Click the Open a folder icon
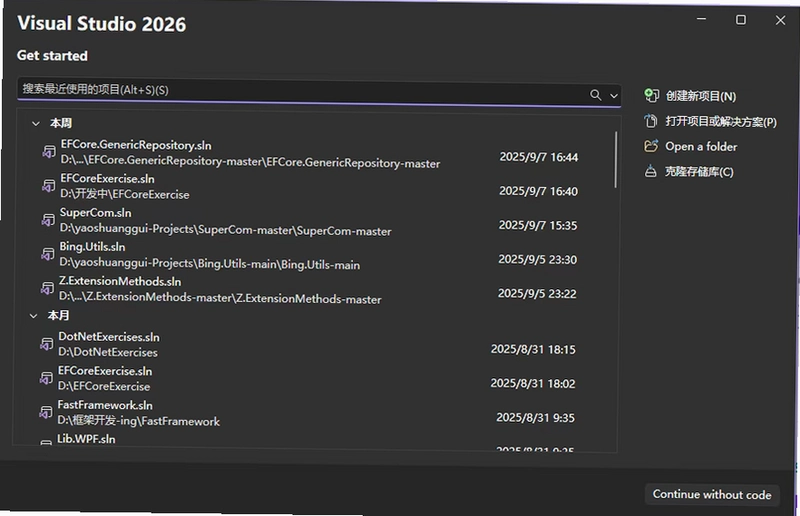The image size is (800, 516). click(x=651, y=146)
